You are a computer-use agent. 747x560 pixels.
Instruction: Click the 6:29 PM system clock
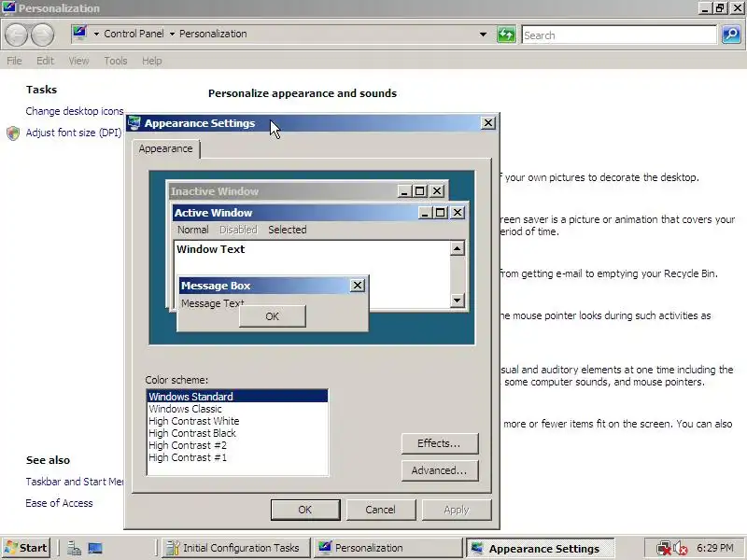tap(714, 548)
